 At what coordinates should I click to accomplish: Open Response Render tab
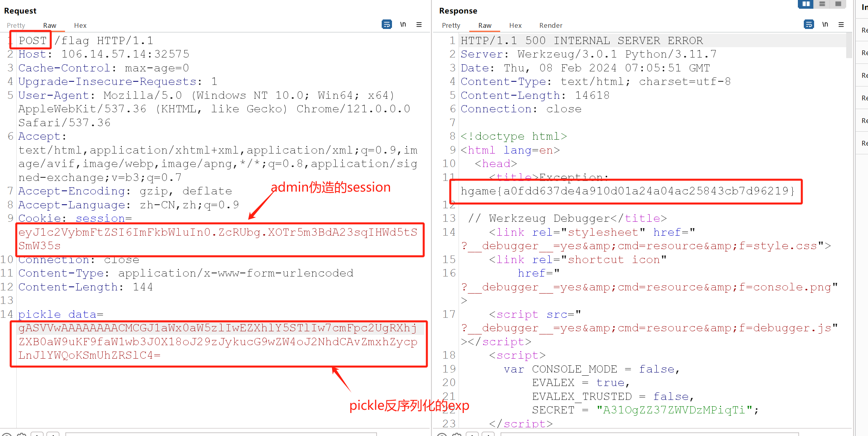coord(551,25)
